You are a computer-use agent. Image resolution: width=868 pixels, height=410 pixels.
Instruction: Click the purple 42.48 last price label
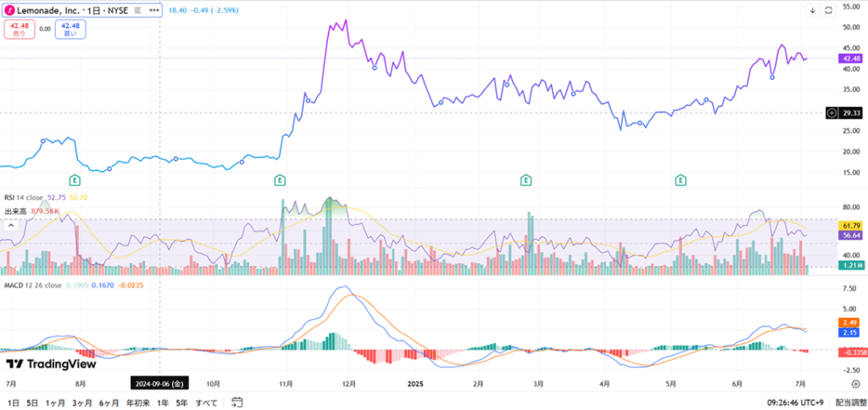pos(849,58)
